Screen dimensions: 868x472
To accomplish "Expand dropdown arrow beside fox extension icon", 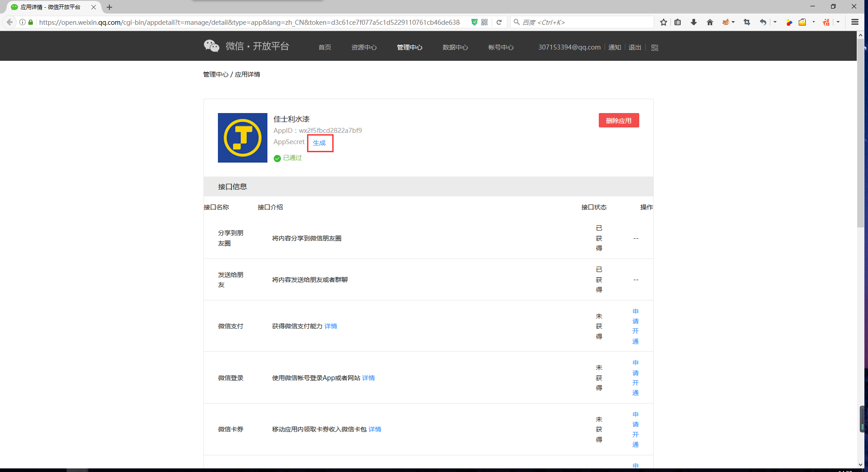I will pos(733,22).
